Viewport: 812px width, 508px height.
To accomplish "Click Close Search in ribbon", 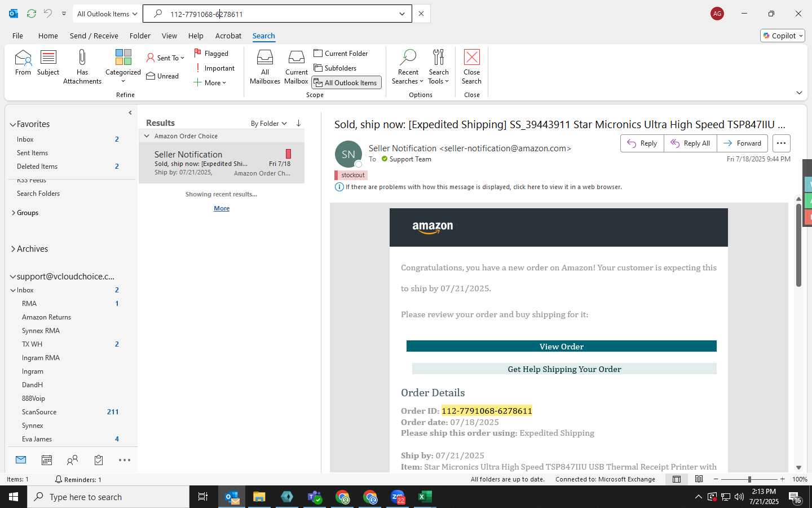I will [x=471, y=67].
